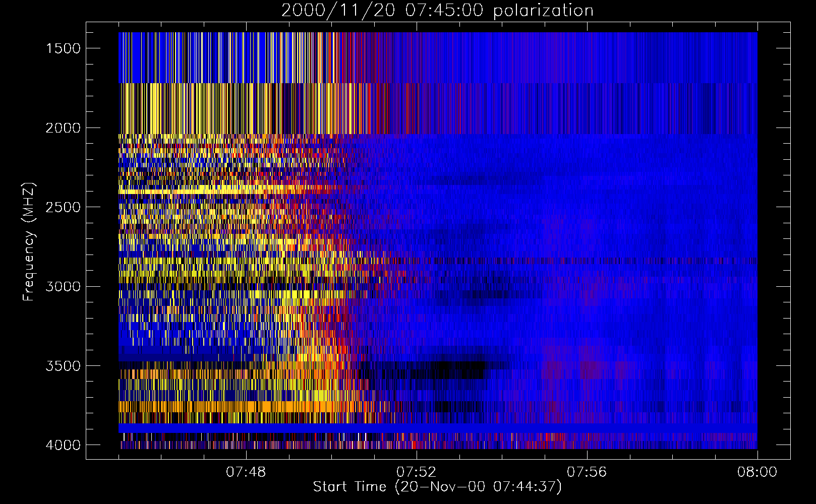The width and height of the screenshot is (816, 504).
Task: Select the 4000 frequency axis label
Action: [x=63, y=445]
